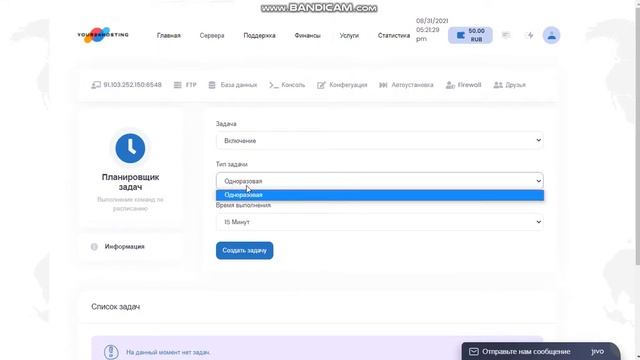The image size is (640, 360).
Task: Click the server monitor icon
Action: pos(96,85)
